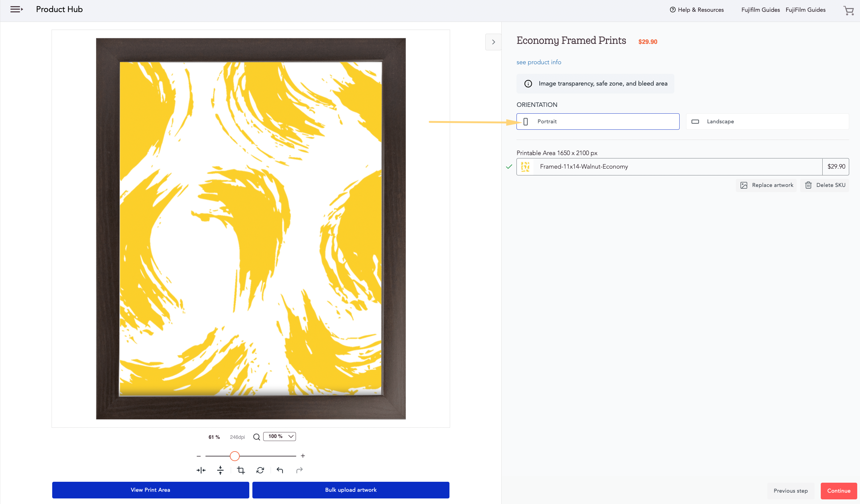Viewport: 860px width, 504px height.
Task: Redo the last edit
Action: click(x=299, y=470)
